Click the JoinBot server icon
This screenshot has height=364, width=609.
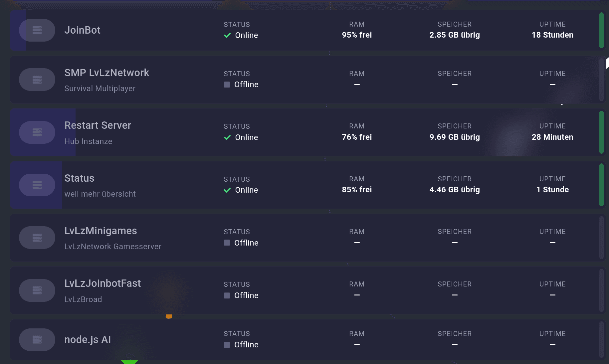click(x=37, y=30)
